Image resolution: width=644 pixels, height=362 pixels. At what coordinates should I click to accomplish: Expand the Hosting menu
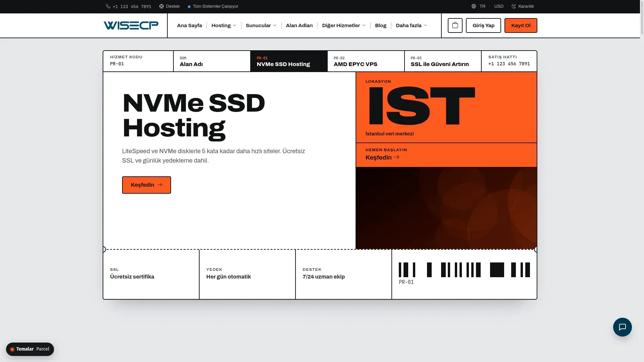[x=224, y=25]
